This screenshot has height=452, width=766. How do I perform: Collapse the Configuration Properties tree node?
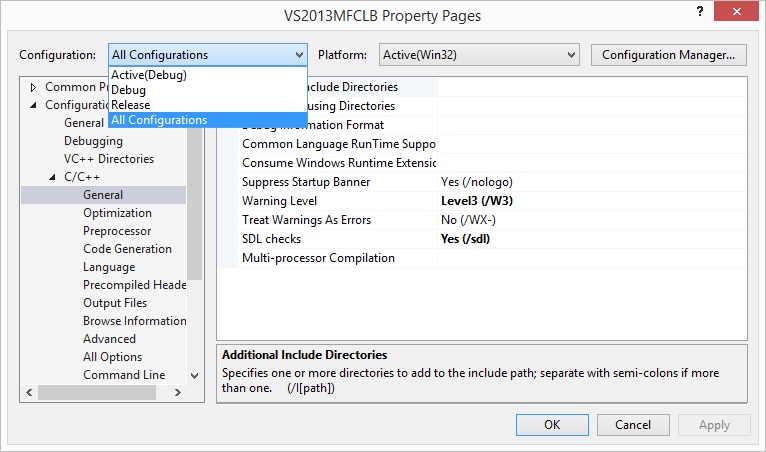click(33, 105)
